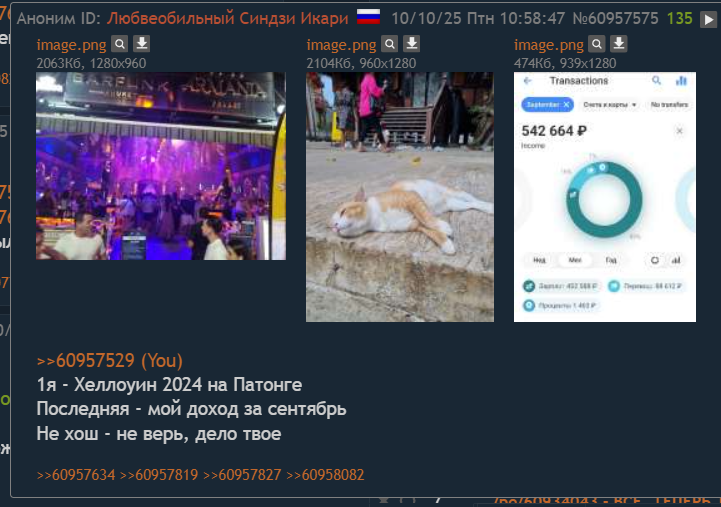This screenshot has height=507, width=721.
Task: Download the second image.png attachment
Action: [412, 44]
